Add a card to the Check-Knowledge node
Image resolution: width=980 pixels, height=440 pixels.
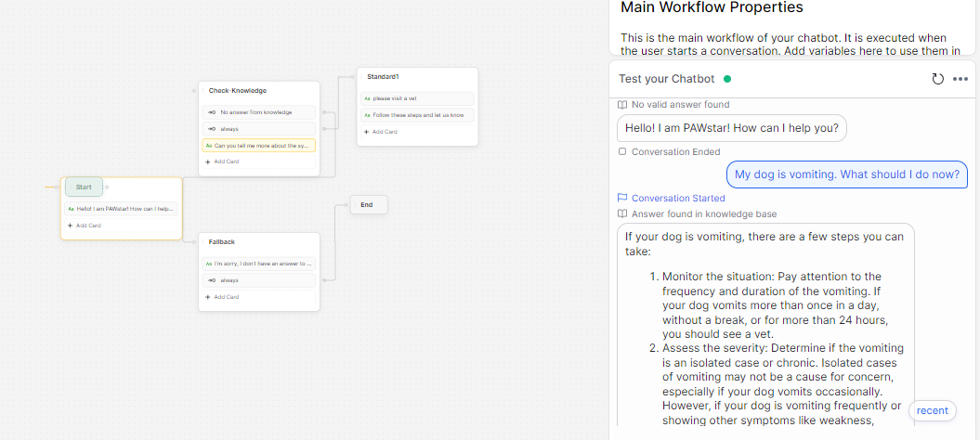coord(222,162)
